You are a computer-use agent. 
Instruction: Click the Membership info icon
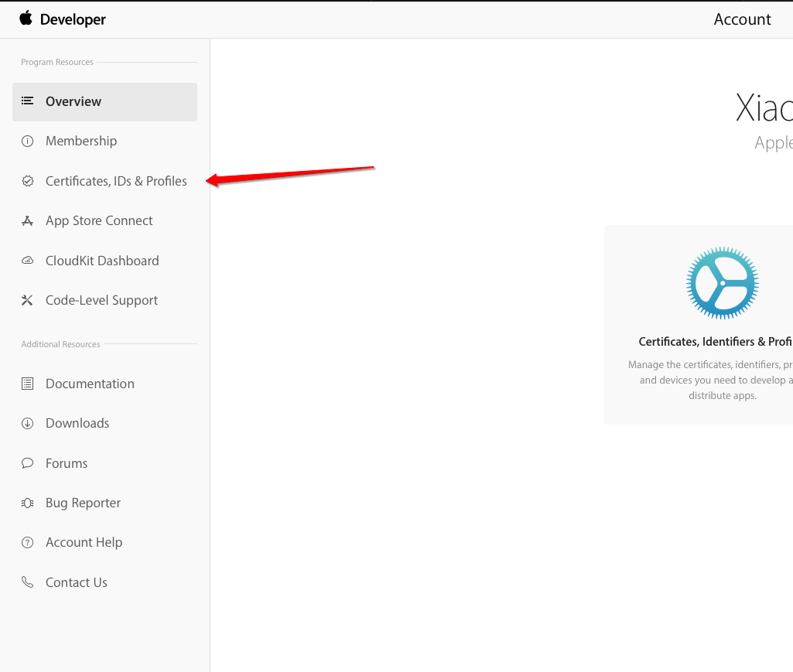point(27,141)
